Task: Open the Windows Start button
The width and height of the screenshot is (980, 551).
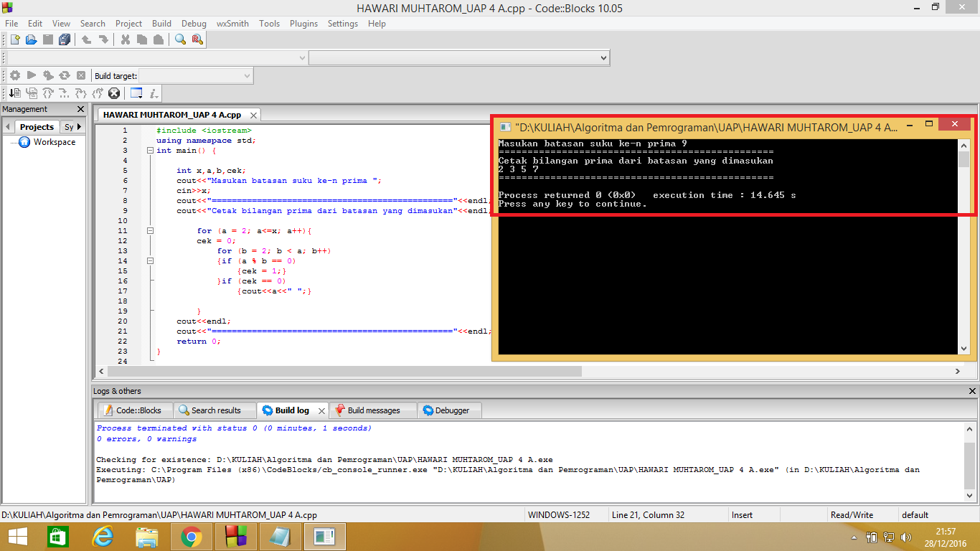Action: [x=17, y=537]
